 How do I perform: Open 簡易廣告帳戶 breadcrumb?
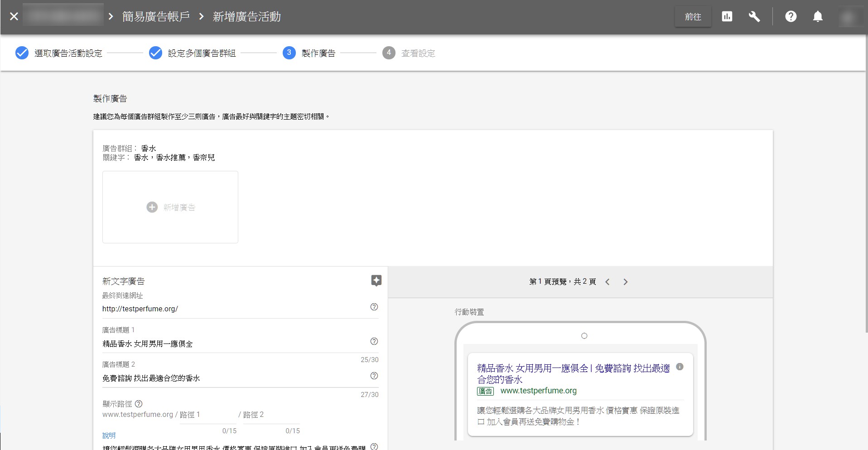click(x=156, y=17)
